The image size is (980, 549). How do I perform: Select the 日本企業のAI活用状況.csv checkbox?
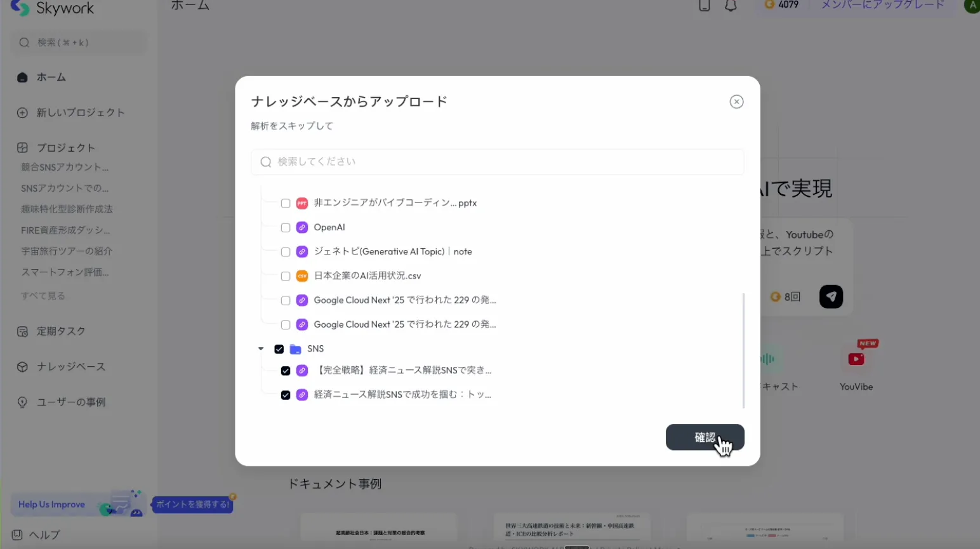pos(286,276)
